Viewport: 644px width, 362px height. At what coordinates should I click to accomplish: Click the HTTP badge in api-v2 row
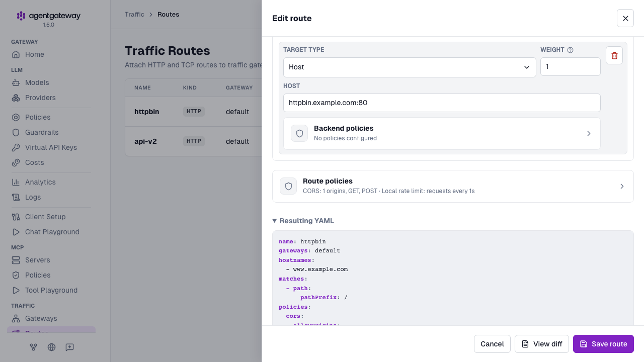(x=194, y=141)
